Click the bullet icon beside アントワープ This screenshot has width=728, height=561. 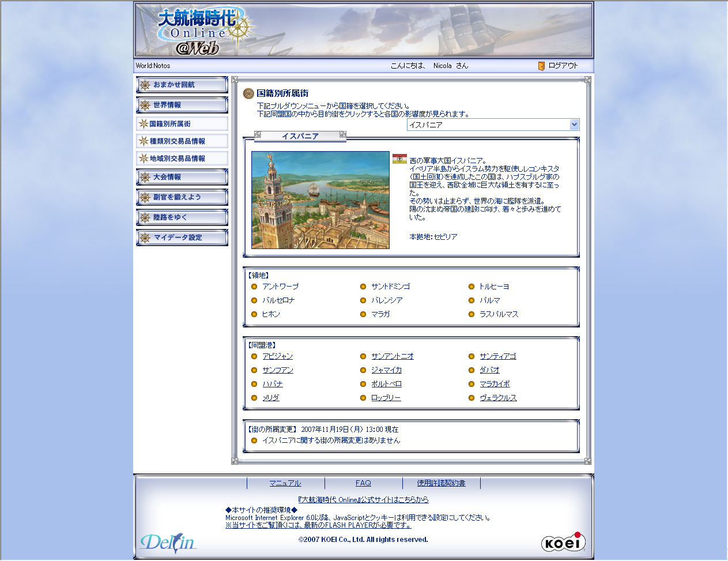click(254, 287)
